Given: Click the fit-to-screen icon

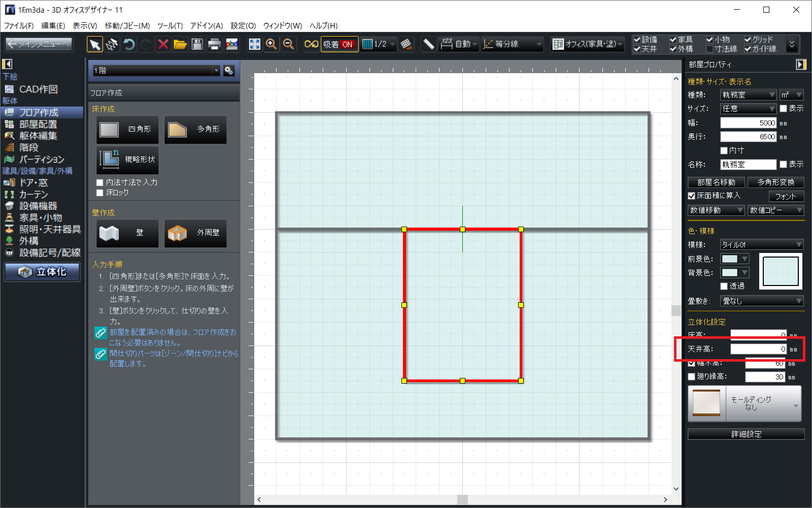Looking at the screenshot, I should tap(254, 45).
